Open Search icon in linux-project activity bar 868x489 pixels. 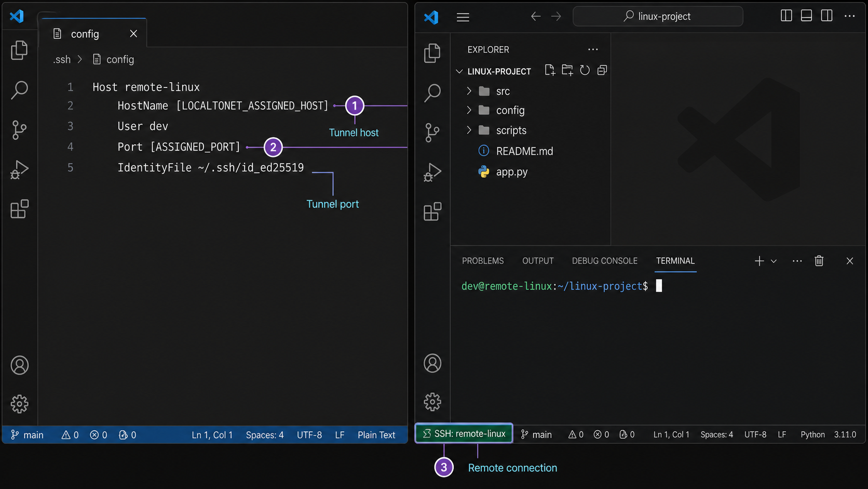click(432, 93)
